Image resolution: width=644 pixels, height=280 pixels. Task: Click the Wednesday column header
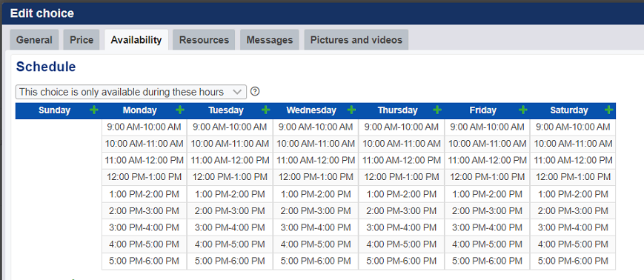[311, 110]
